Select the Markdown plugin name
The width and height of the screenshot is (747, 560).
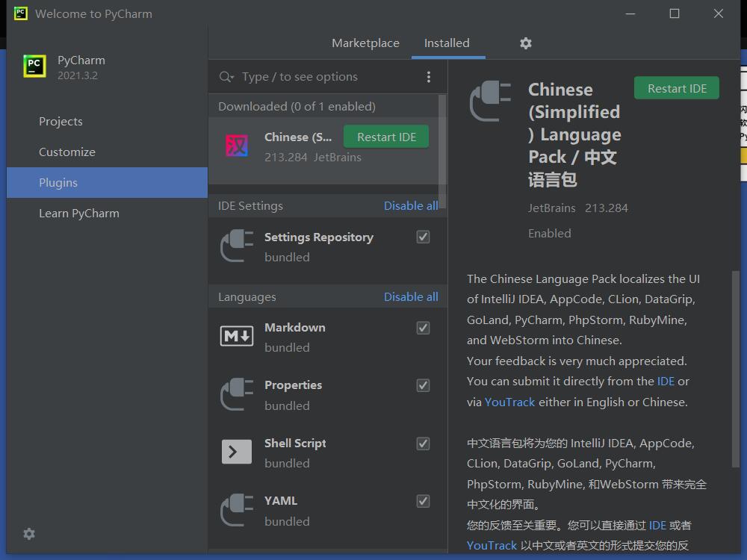[x=295, y=328]
